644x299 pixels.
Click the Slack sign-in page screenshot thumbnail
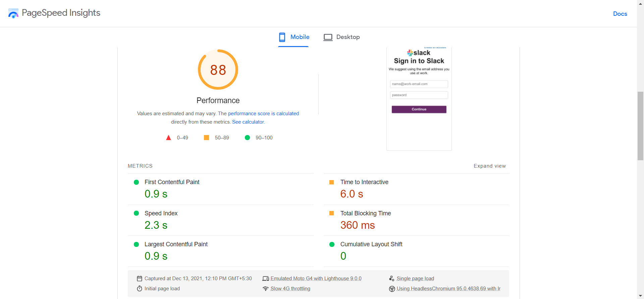[419, 99]
